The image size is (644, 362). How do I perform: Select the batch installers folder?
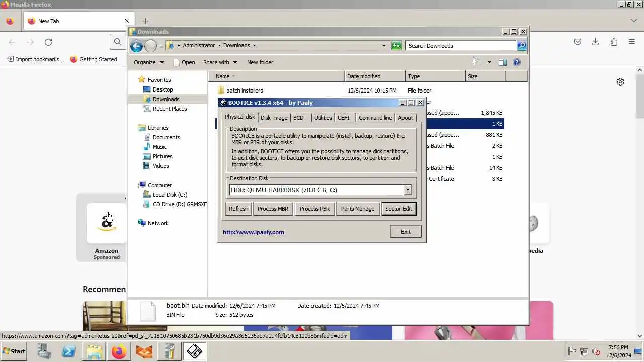(245, 90)
